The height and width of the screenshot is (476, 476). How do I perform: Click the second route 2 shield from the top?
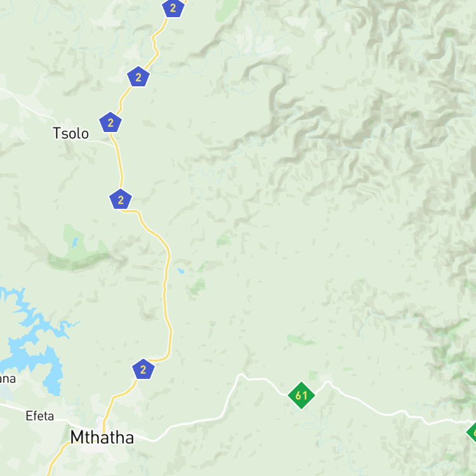point(138,77)
